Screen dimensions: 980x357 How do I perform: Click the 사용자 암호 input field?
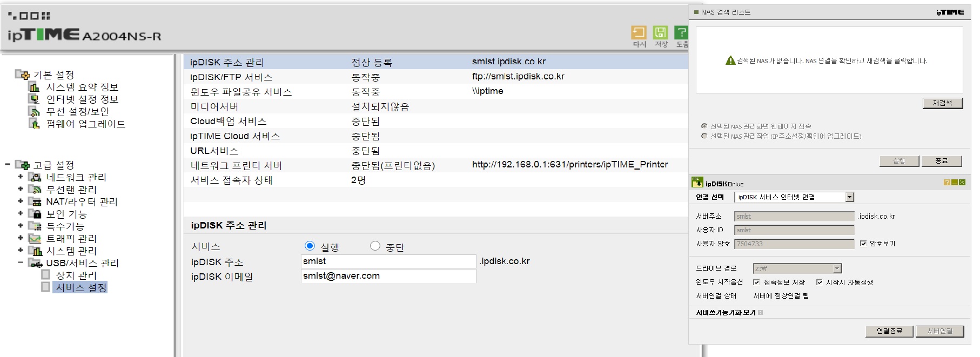(794, 244)
